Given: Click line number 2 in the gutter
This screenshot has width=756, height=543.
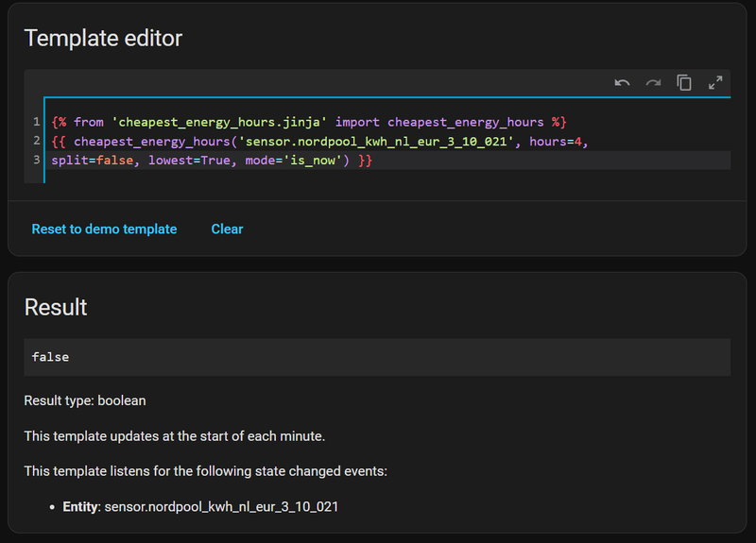Looking at the screenshot, I should pos(36,141).
